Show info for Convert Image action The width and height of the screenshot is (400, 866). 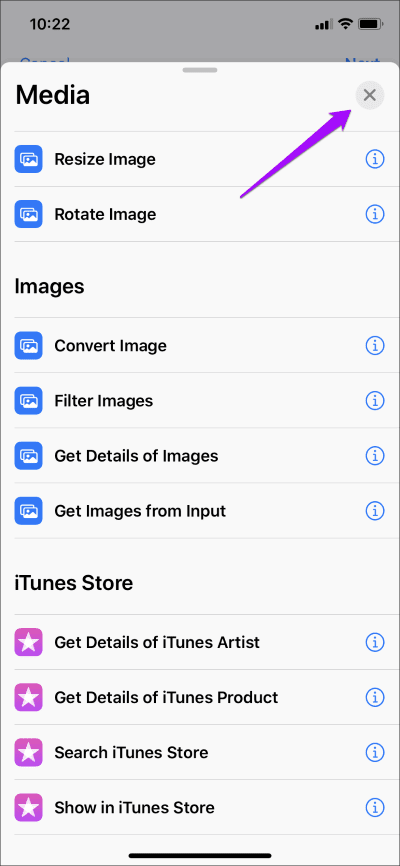[375, 345]
